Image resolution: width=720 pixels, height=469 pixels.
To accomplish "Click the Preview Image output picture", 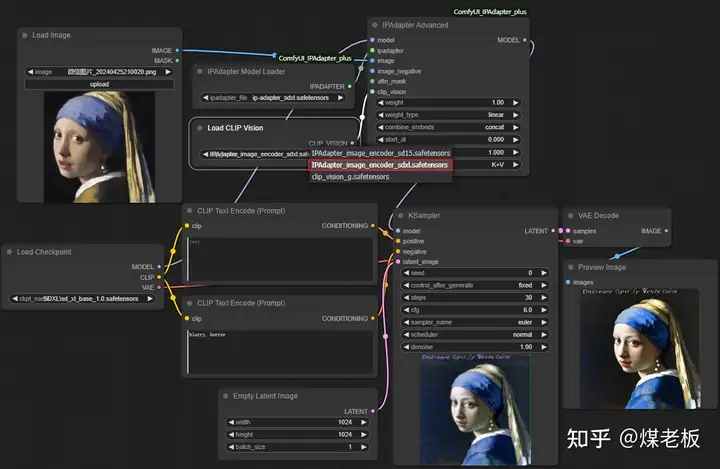I will 640,348.
